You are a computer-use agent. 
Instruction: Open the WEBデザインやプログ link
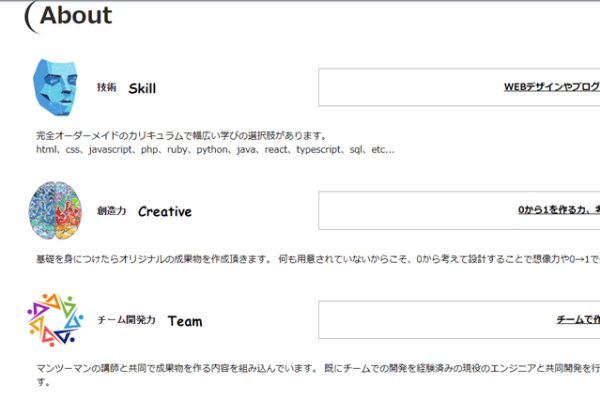pyautogui.click(x=550, y=87)
